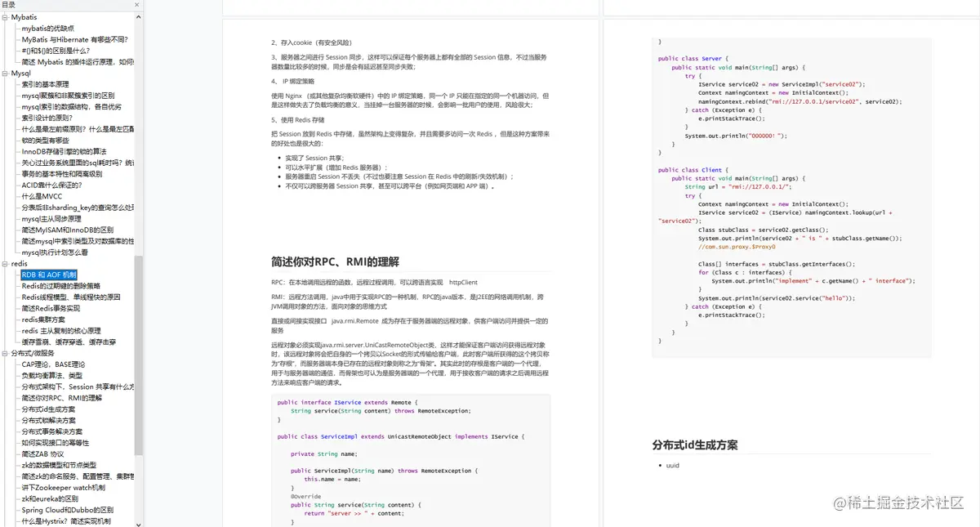Open CAP理论，BASE理论 entry

point(53,364)
